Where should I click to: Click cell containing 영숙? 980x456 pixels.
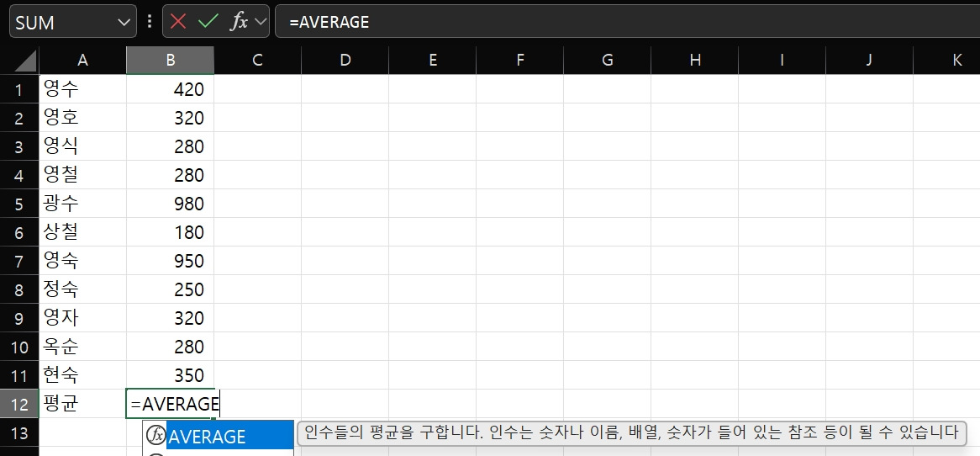[82, 262]
